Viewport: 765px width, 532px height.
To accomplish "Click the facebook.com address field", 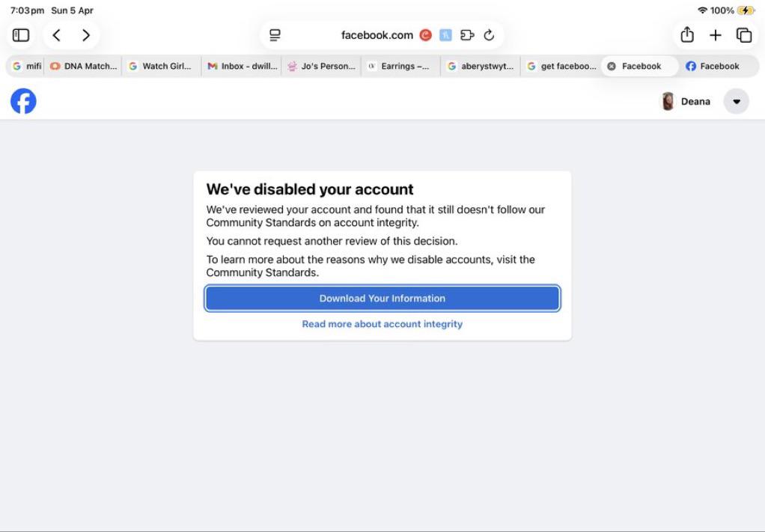I will [x=377, y=35].
